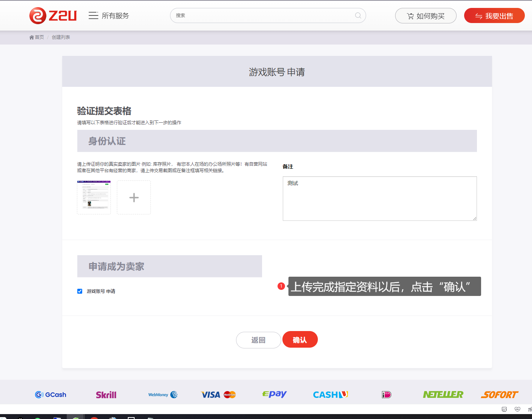Click the 返回 back button
This screenshot has height=419, width=532.
coord(258,340)
